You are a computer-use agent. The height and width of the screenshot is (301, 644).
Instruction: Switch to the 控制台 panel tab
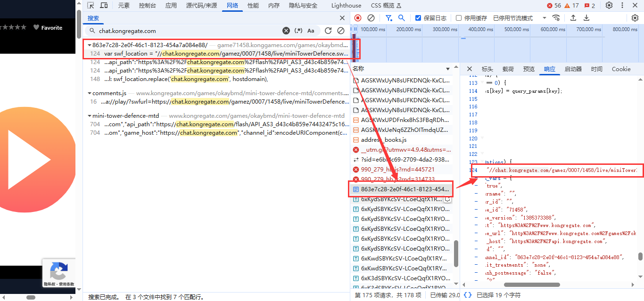(x=147, y=6)
